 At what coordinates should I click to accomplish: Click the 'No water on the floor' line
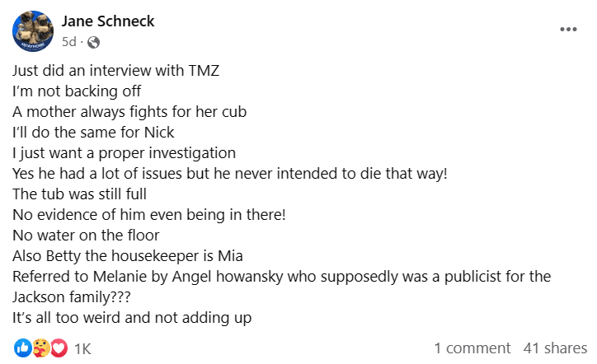(86, 235)
